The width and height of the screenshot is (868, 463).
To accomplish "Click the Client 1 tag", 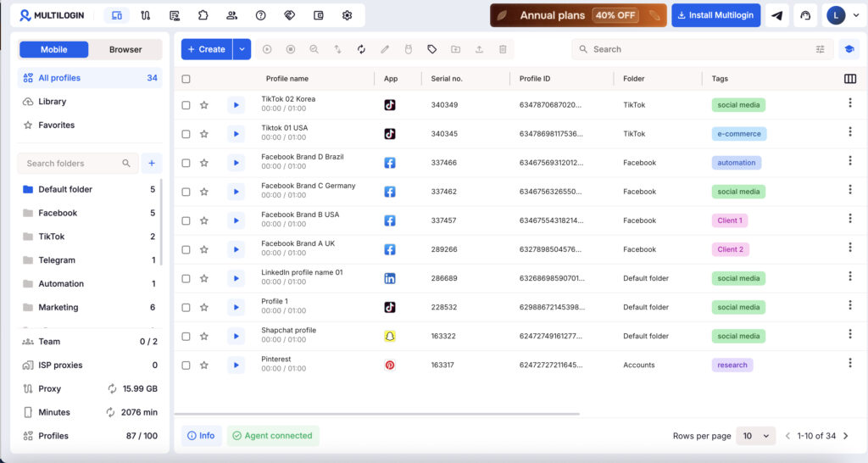I will [x=730, y=220].
